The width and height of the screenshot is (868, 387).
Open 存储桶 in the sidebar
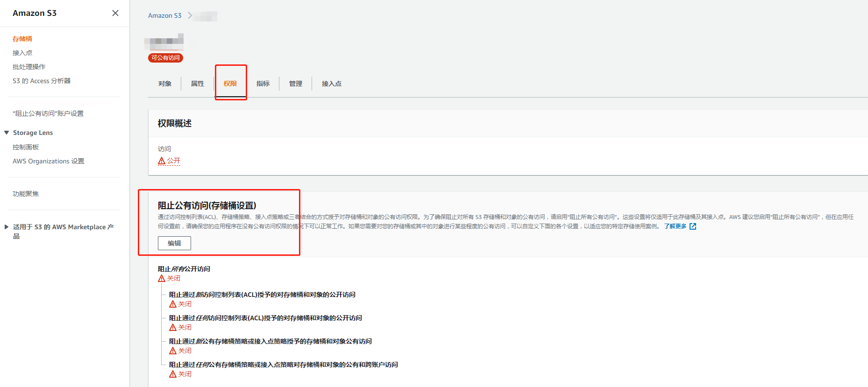click(x=22, y=39)
